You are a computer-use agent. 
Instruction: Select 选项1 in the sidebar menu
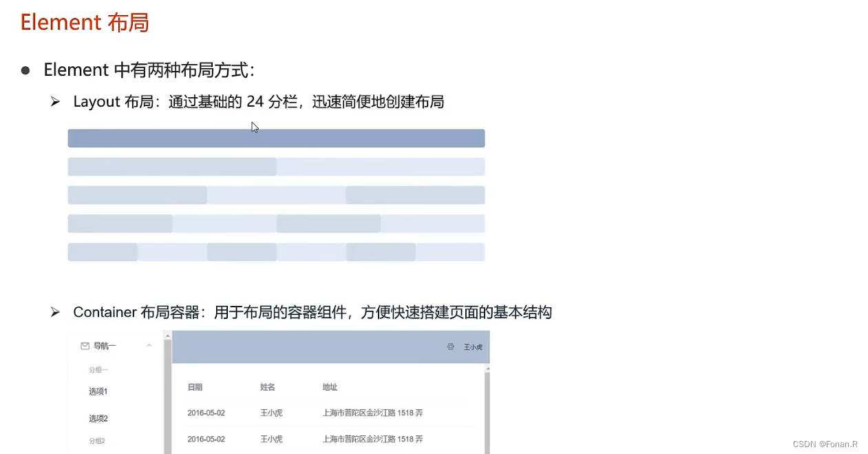click(x=98, y=391)
